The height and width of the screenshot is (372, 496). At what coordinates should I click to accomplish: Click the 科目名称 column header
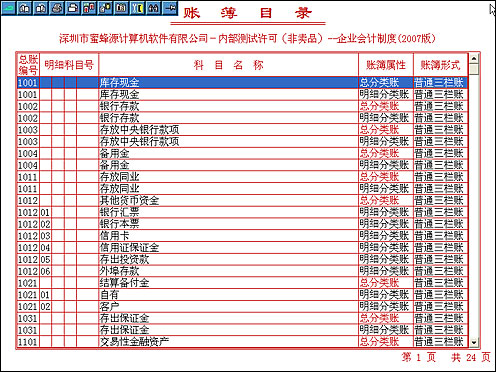pos(228,65)
